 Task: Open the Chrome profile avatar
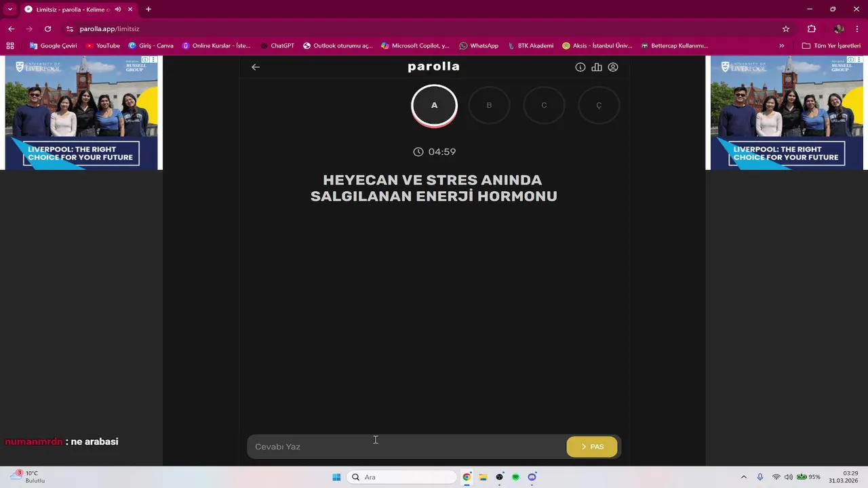point(839,29)
